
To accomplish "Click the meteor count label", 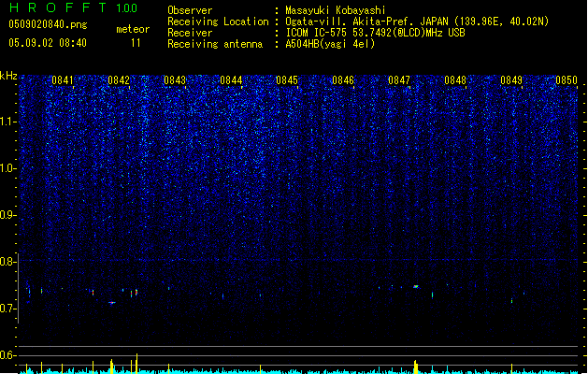I will [x=133, y=29].
